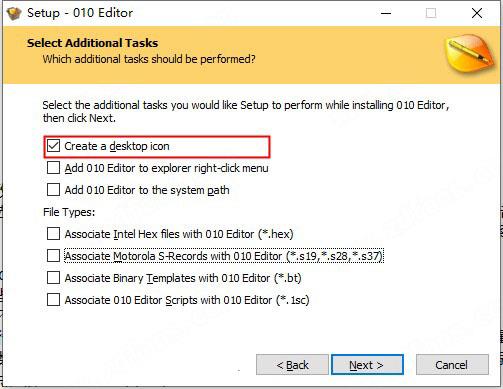Tick Associate 010 Editor Scripts (*.1sc)
Viewport: 503px width, 389px height.
[53, 300]
